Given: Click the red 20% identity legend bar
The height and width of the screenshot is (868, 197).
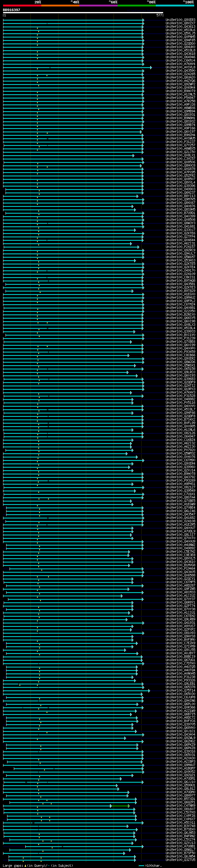Looking at the screenshot, I should [22, 6].
